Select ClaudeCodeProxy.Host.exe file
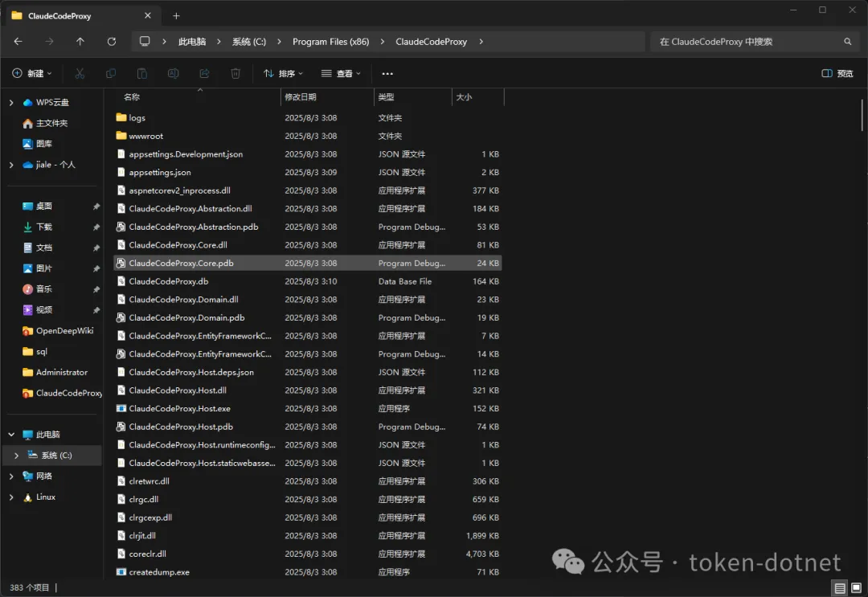 point(307,408)
